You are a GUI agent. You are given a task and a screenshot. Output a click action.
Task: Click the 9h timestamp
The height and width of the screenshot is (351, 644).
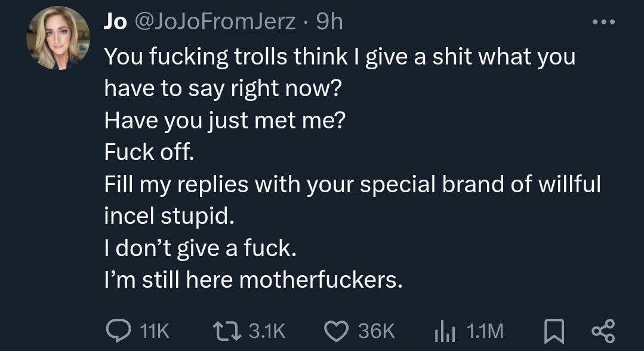click(329, 22)
